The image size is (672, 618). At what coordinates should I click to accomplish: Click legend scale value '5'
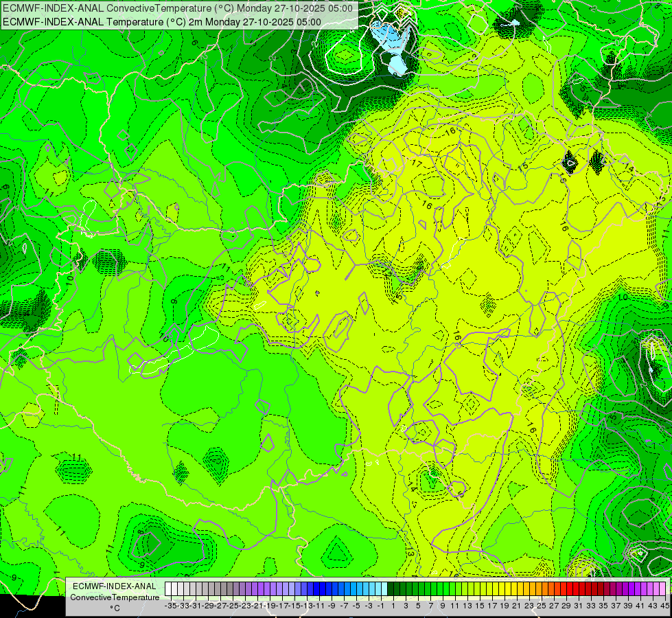[x=418, y=606]
